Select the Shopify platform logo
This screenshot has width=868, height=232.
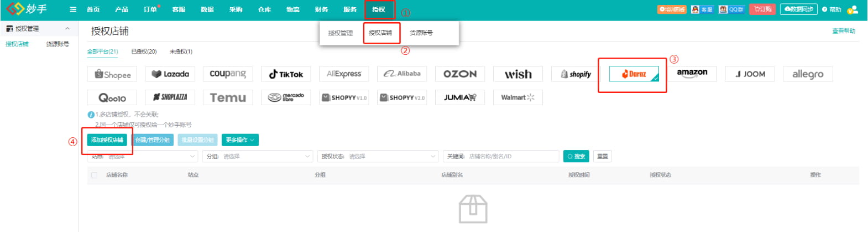coord(576,74)
